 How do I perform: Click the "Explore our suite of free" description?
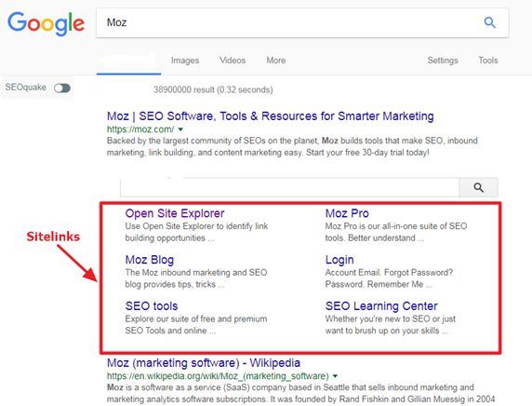tap(196, 325)
